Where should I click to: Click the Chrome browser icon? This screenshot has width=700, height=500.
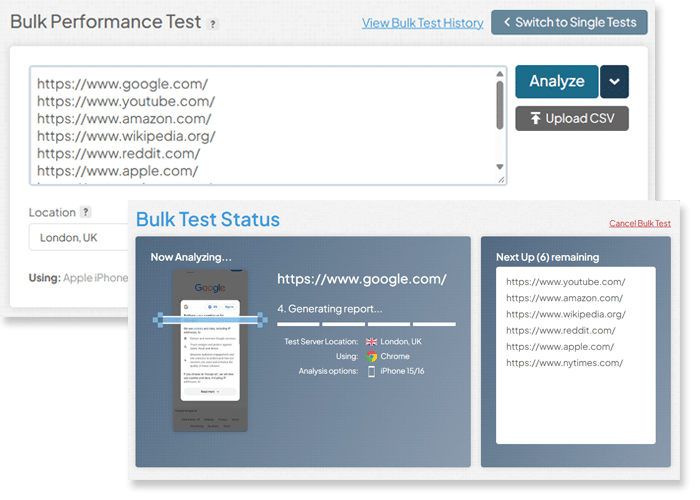pyautogui.click(x=371, y=356)
